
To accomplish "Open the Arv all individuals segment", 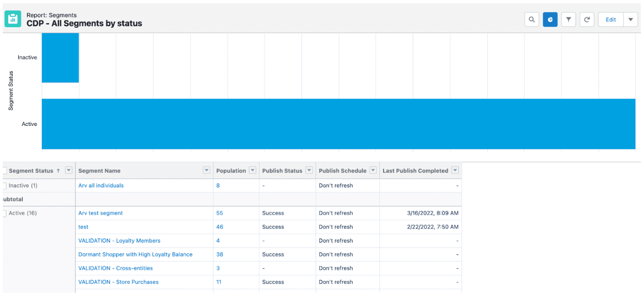I will pyautogui.click(x=100, y=185).
